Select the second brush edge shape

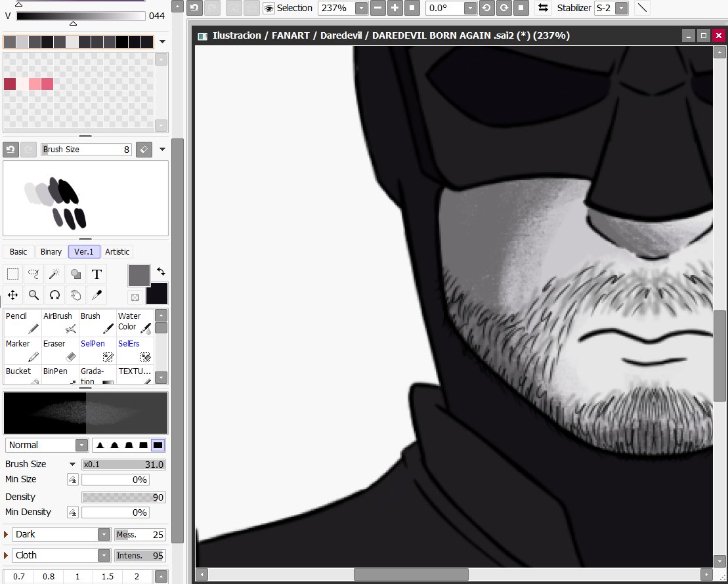tap(114, 445)
